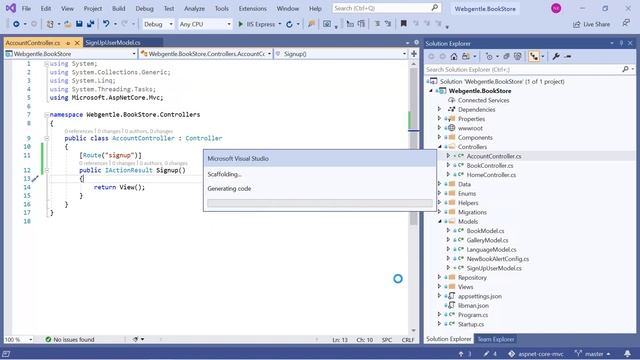Pin the Solution Explorer panel

click(x=621, y=43)
